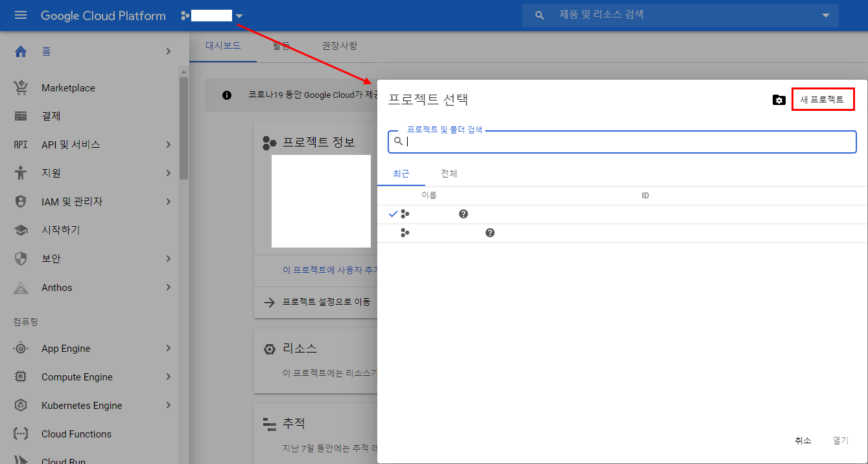Click the 프로젝트 정보 card hexagon icon
Screen dimensions: 868x464
tap(270, 143)
